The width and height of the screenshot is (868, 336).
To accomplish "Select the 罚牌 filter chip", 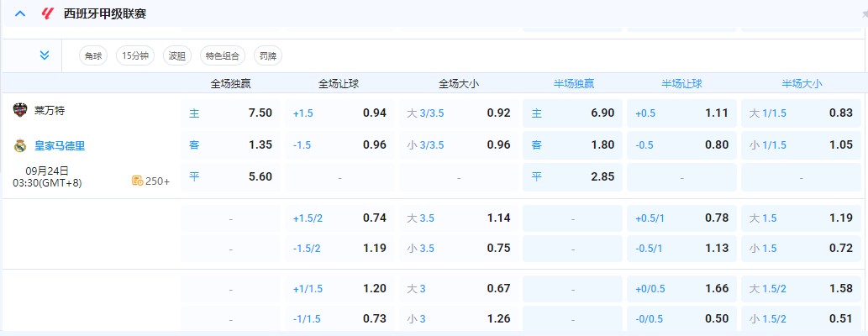I will coord(268,56).
